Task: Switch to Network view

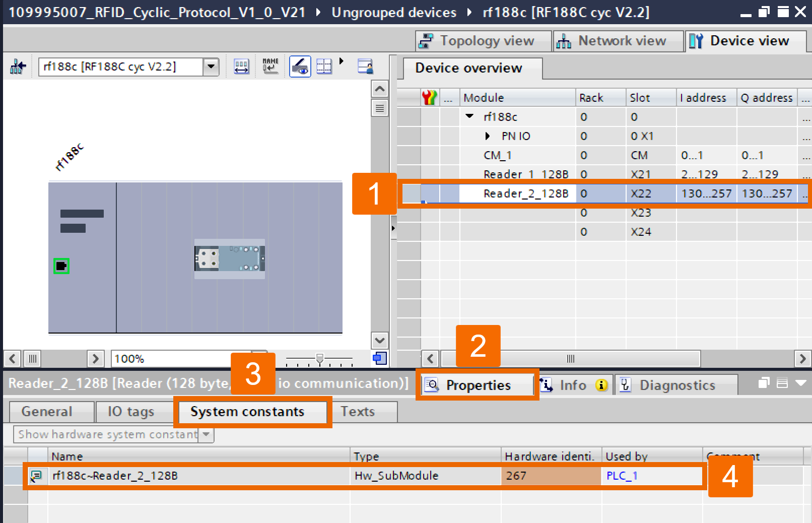Action: click(618, 41)
